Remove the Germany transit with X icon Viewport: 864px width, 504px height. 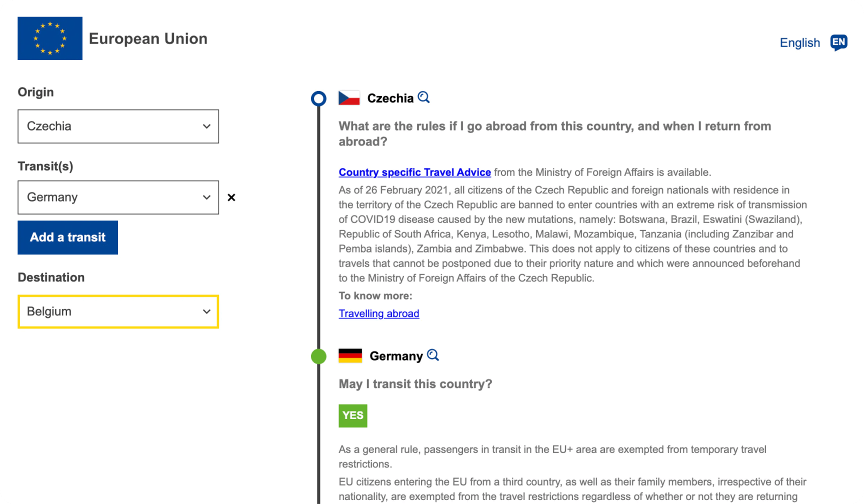(231, 197)
